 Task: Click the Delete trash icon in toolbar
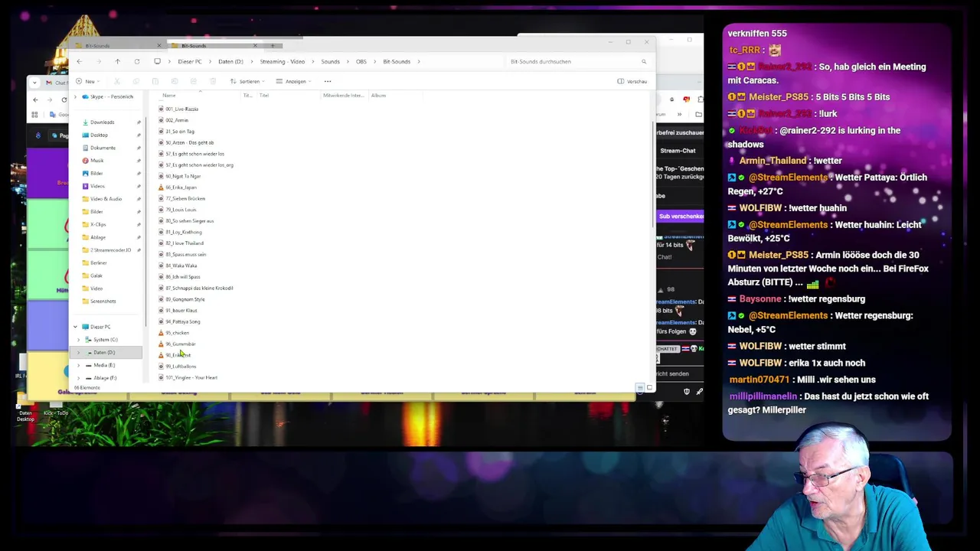click(212, 81)
